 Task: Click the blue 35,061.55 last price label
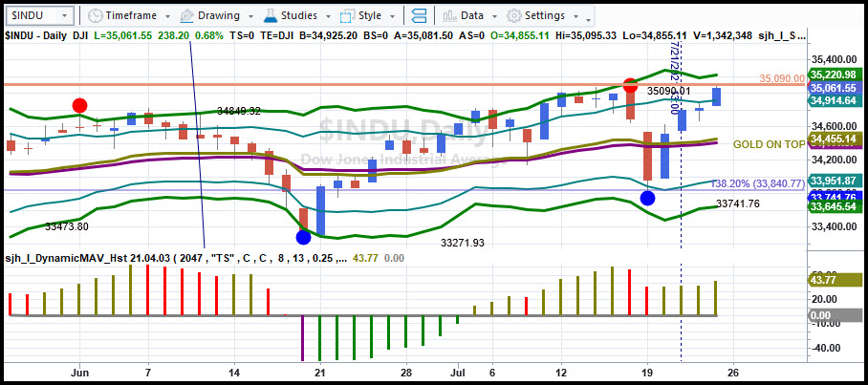(834, 87)
